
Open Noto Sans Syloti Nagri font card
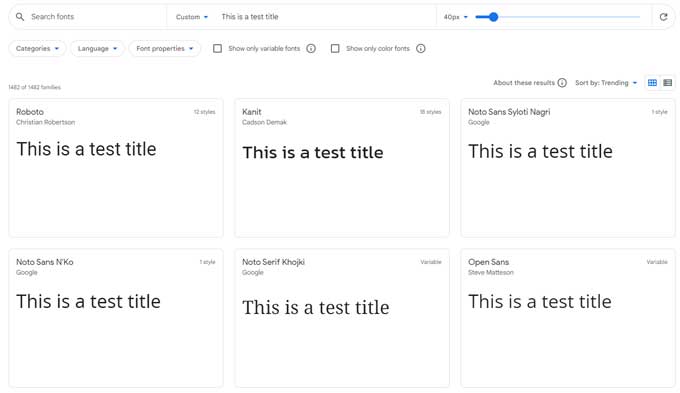pyautogui.click(x=568, y=168)
